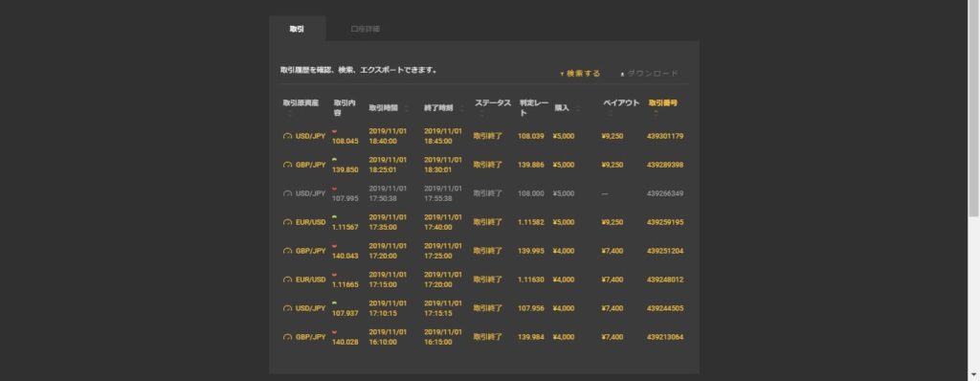980x381 pixels.
Task: Click the red down arrow above 140.028
Action: coord(334,333)
